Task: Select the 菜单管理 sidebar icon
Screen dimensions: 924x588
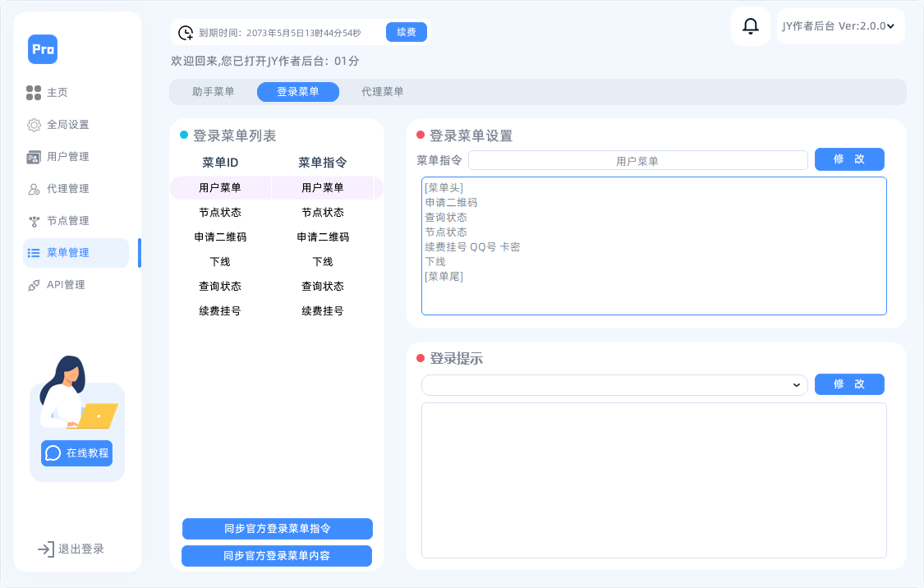Action: pyautogui.click(x=34, y=253)
